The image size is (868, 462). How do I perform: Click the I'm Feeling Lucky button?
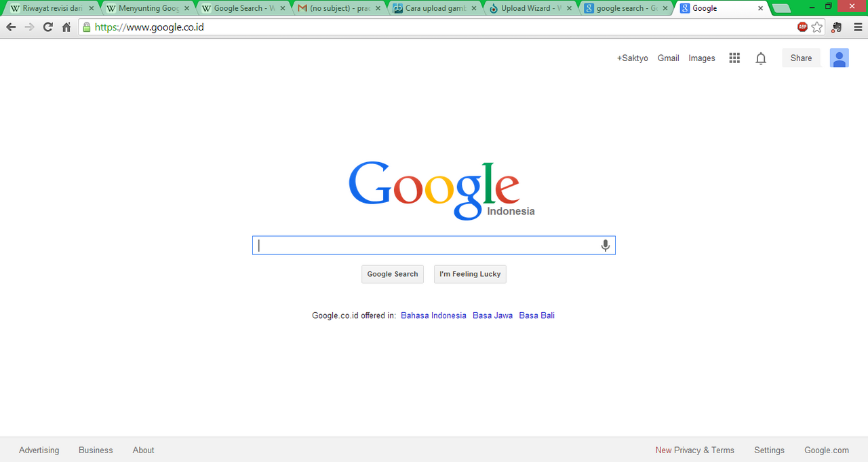(470, 274)
